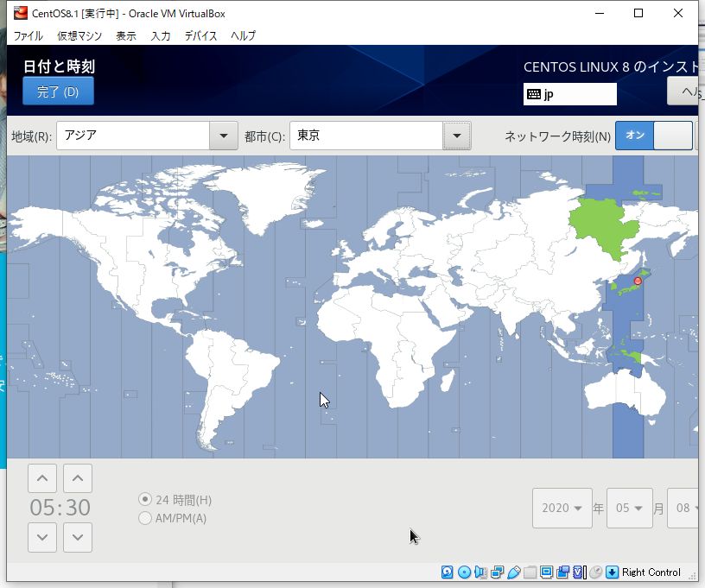Increase the minutes with up arrow
This screenshot has width=705, height=588.
click(78, 478)
